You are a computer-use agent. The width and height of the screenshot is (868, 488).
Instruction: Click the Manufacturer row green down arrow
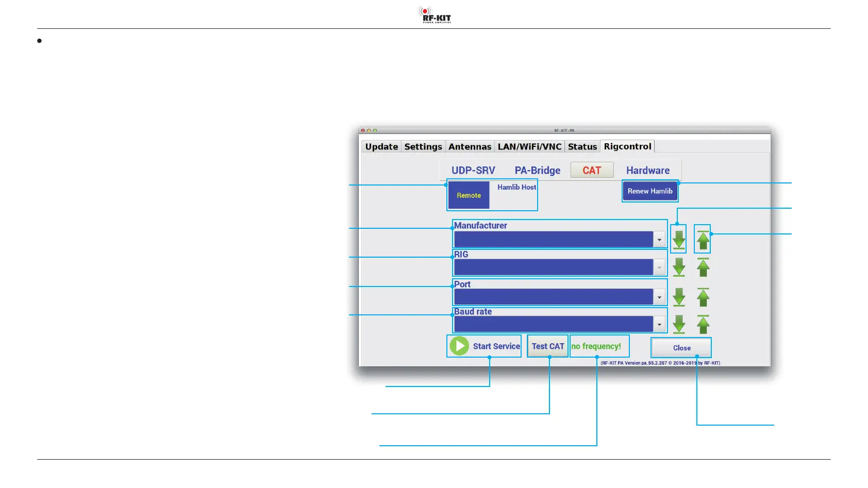point(679,240)
